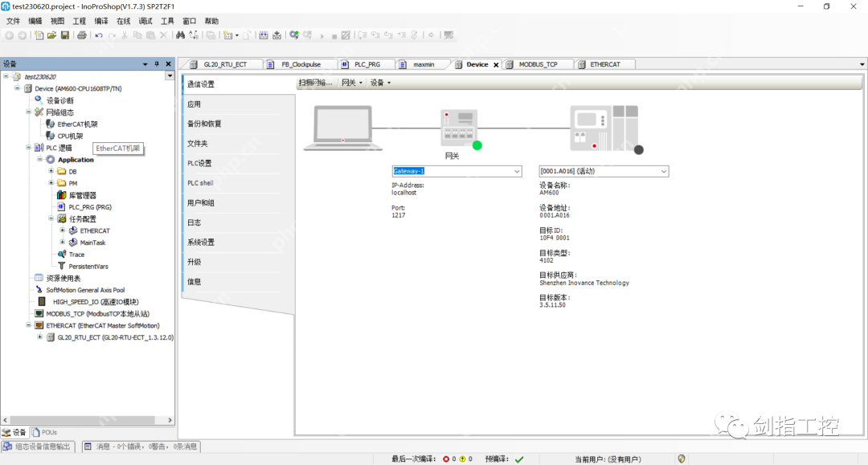This screenshot has width=868, height=465.
Task: Click the gateway device image with green dot
Action: [x=460, y=128]
